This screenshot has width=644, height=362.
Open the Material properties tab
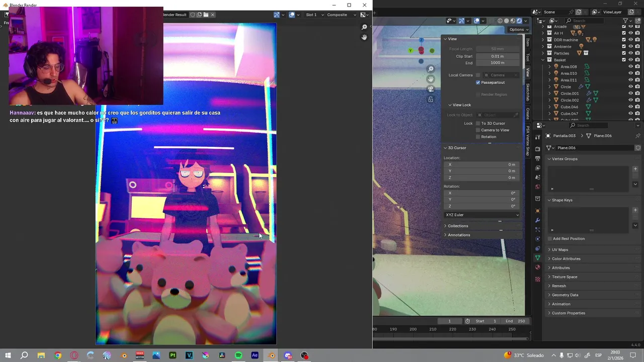[537, 267]
